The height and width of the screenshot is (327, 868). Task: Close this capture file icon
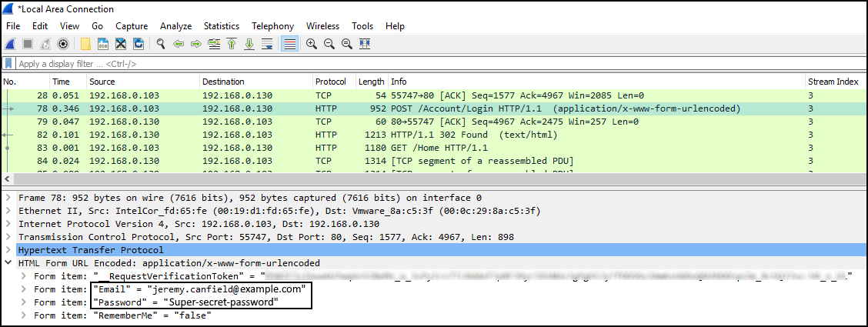(121, 44)
